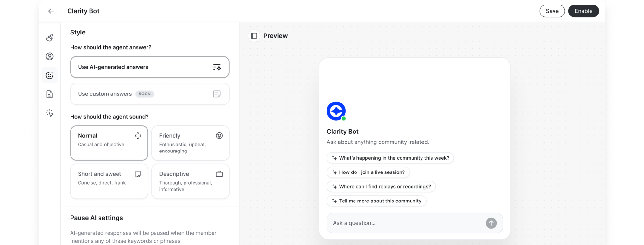Click 'Tell me more about this community' suggestion

tap(376, 201)
